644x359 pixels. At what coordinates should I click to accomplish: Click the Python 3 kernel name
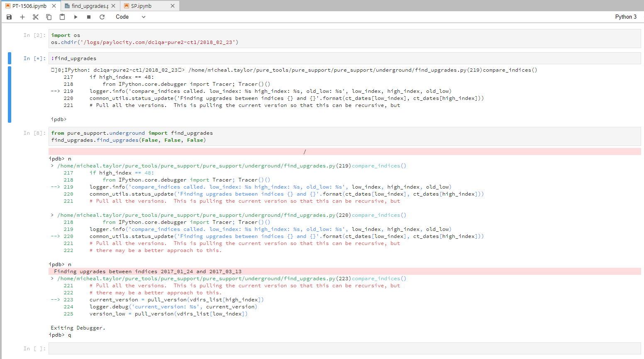click(x=626, y=17)
